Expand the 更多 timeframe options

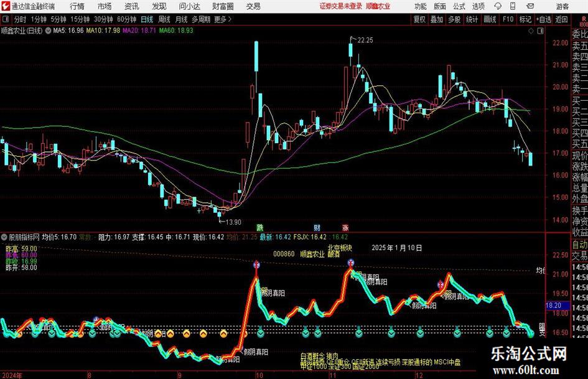point(223,19)
